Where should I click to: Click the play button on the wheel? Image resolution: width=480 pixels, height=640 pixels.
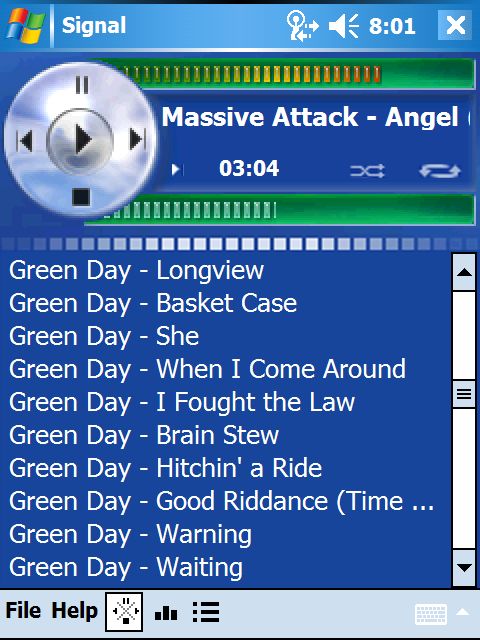tap(80, 140)
